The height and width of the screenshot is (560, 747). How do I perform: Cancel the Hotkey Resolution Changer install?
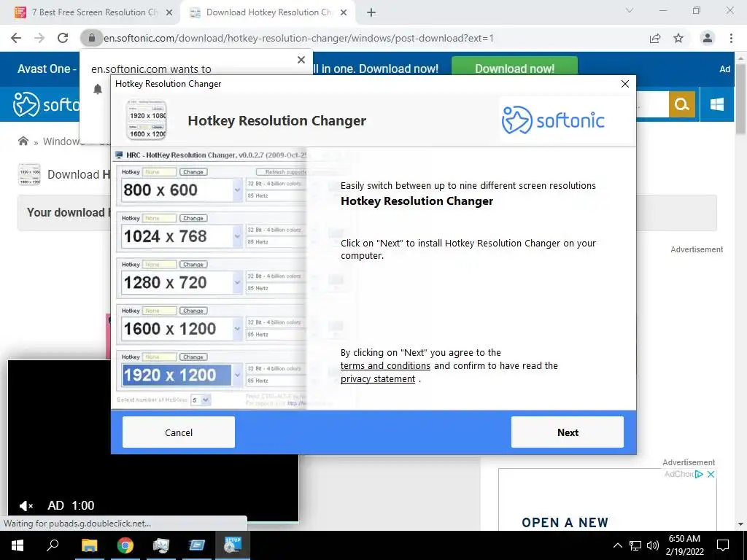pos(179,432)
